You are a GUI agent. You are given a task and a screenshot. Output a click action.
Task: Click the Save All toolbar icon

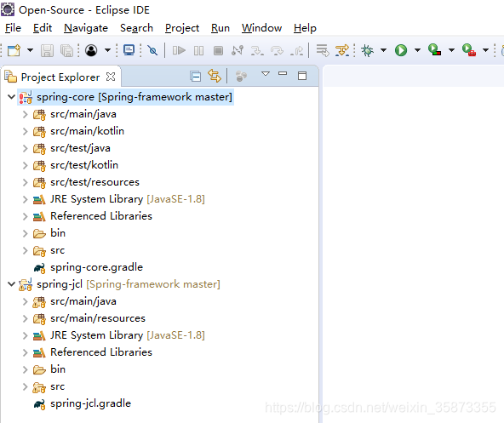67,50
